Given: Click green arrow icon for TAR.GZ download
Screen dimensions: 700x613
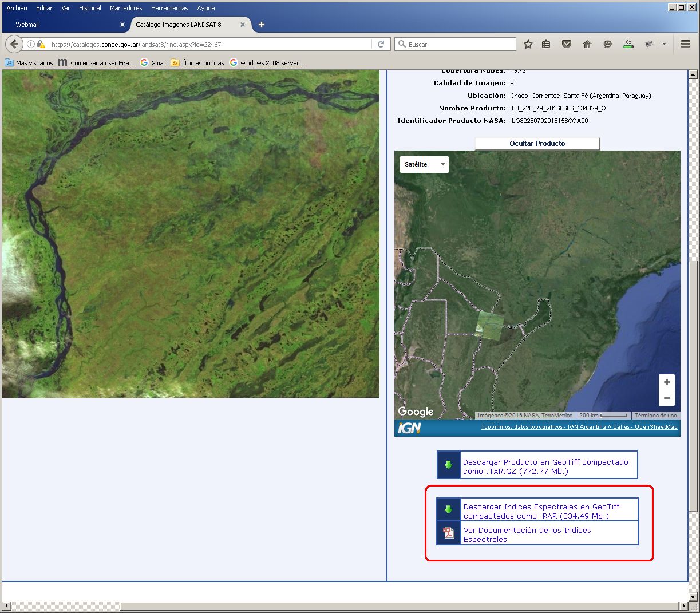Looking at the screenshot, I should click(449, 465).
